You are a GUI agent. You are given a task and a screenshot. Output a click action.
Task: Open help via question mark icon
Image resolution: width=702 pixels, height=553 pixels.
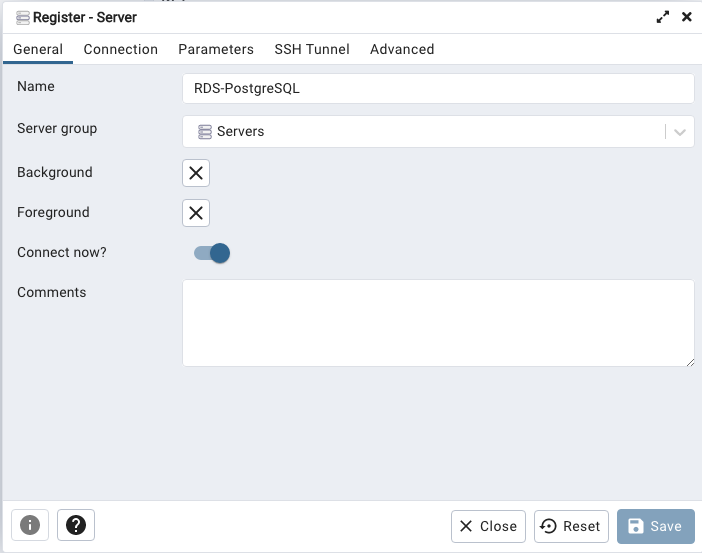pos(76,525)
